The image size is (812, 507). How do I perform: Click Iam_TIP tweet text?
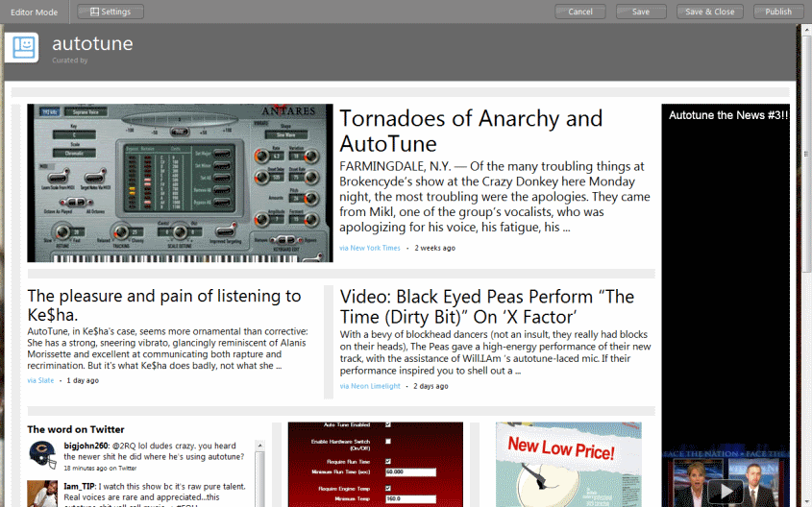(156, 495)
